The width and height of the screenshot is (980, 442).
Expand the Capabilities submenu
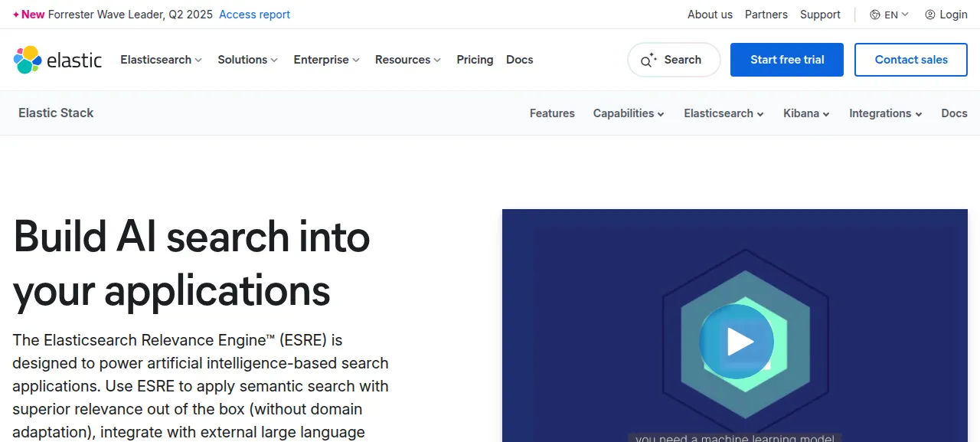629,113
